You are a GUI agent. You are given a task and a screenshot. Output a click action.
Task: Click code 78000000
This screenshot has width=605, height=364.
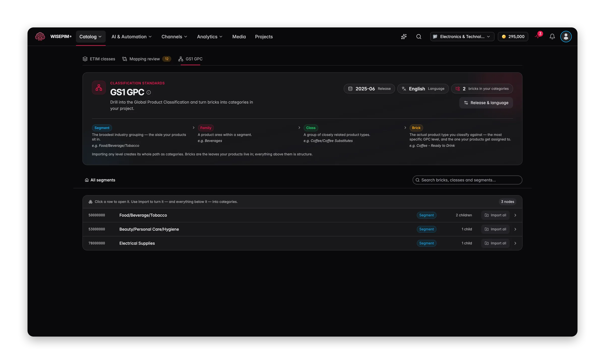(x=97, y=243)
